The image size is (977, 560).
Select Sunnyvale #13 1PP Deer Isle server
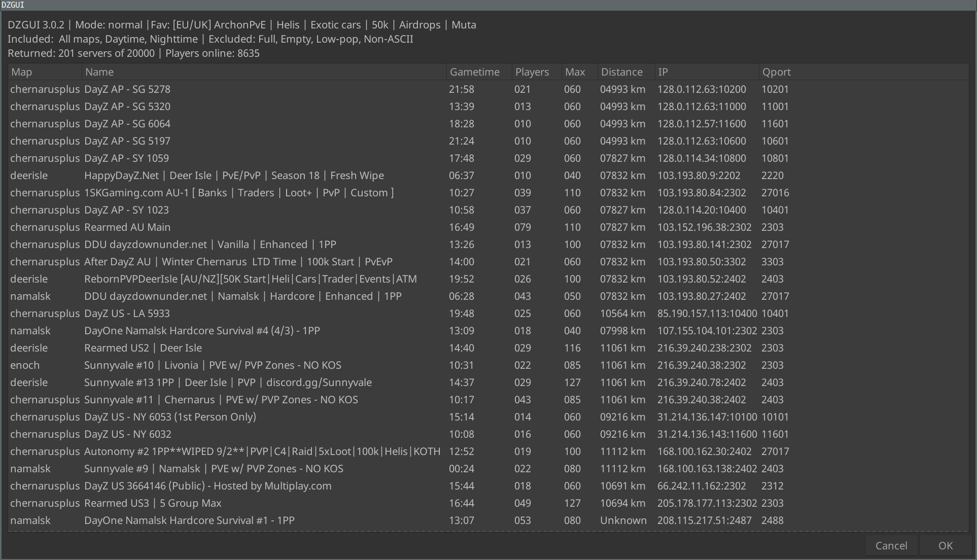point(488,382)
